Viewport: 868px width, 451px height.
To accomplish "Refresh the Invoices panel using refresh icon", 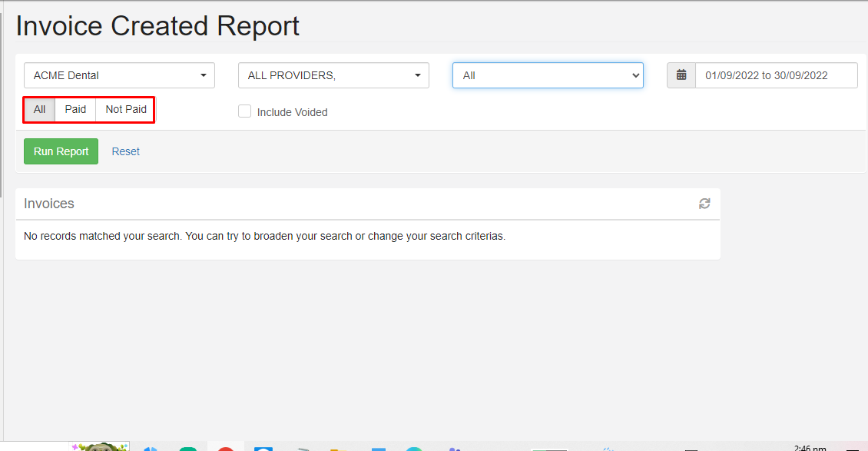I will point(704,204).
